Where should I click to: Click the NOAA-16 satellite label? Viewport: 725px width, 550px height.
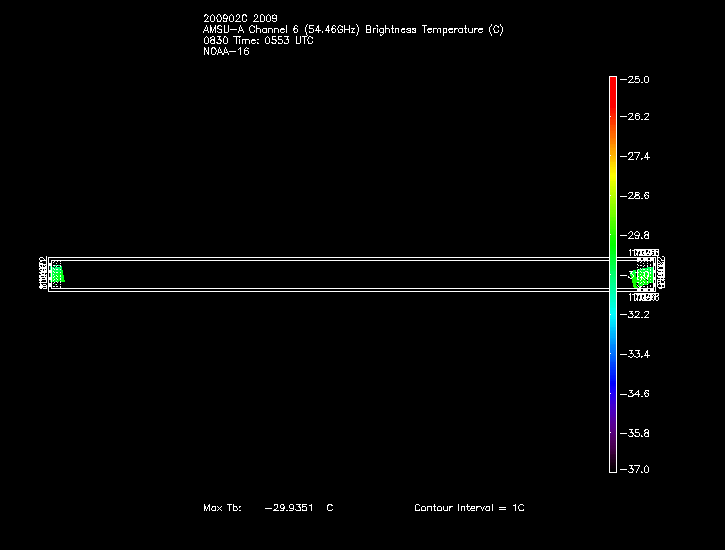(x=226, y=52)
